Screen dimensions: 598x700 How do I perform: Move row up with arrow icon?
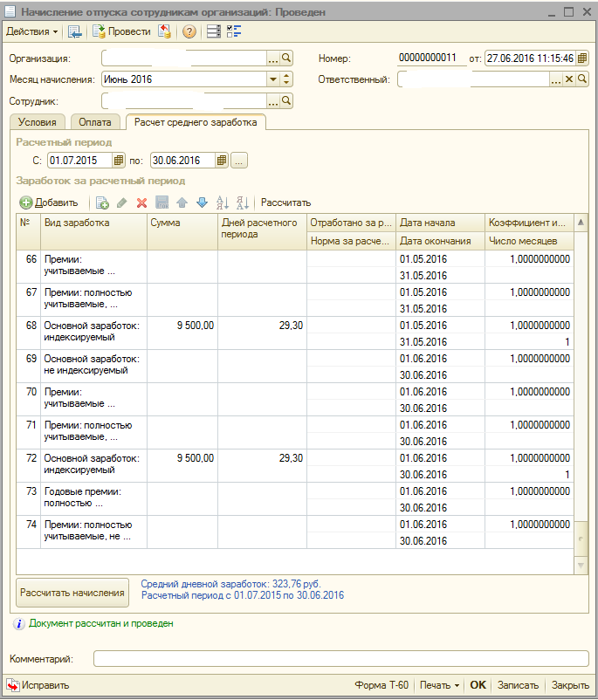182,202
